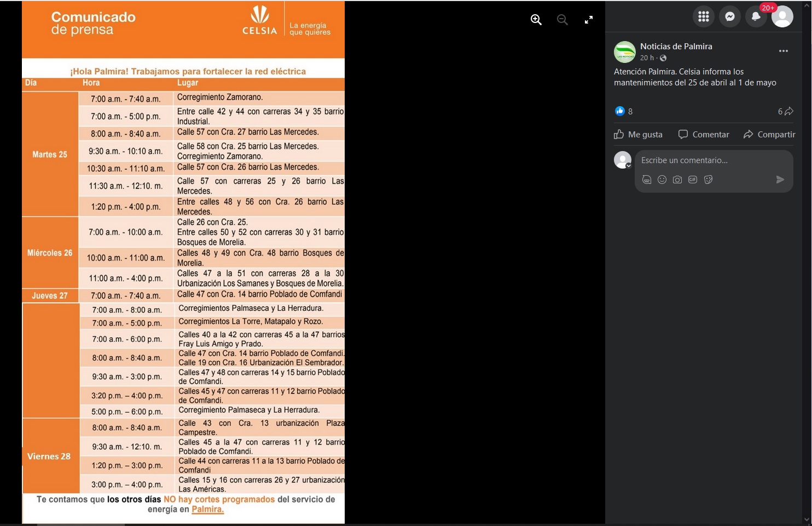Send the comment arrow
This screenshot has width=812, height=526.
click(780, 180)
